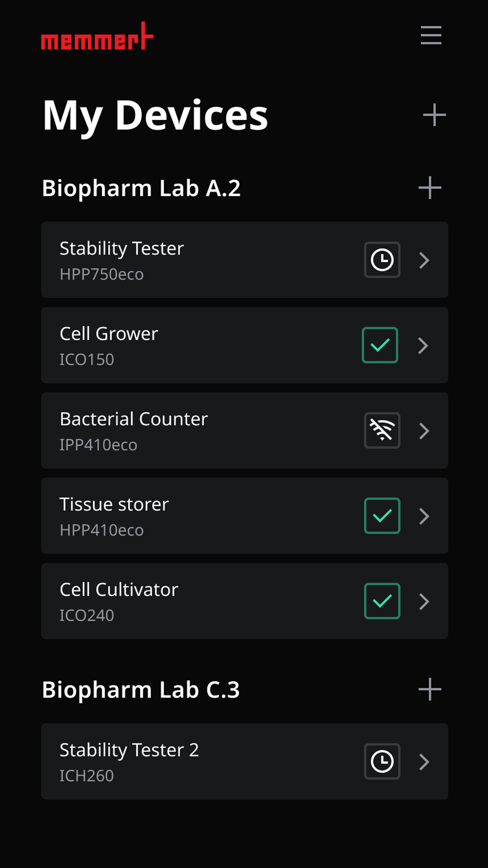Open the Stability Tester 2 ICH260 card
488x868 pixels.
point(244,761)
